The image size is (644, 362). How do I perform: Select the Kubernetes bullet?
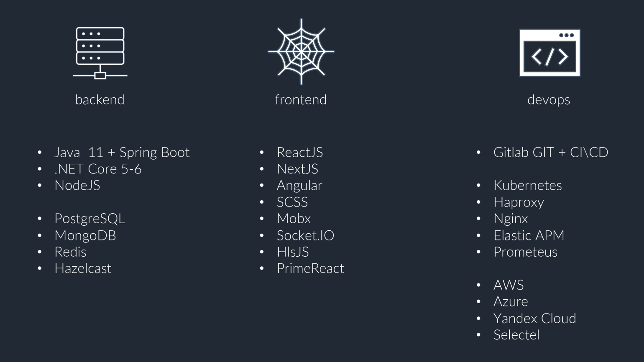[528, 185]
